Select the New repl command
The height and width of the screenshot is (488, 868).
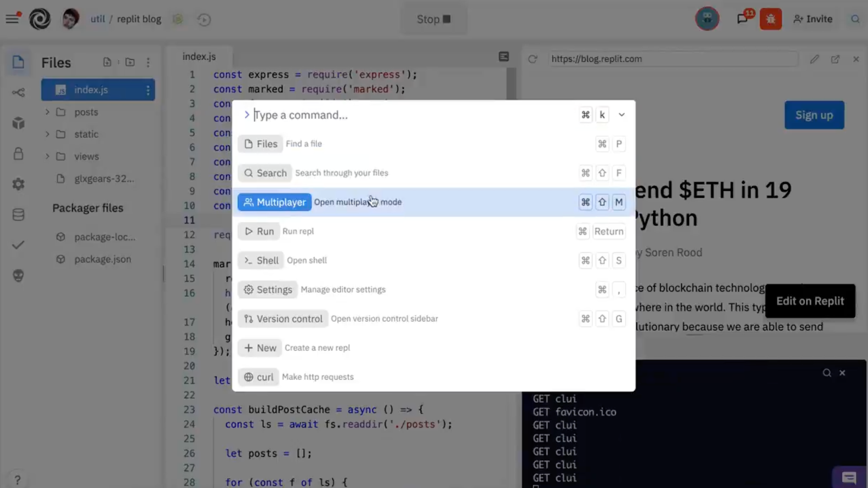pos(433,348)
